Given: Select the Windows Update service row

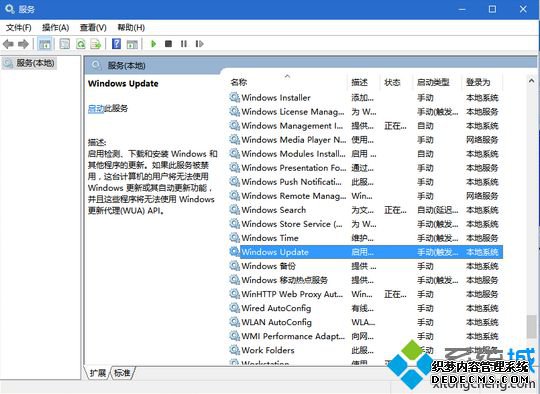Looking at the screenshot, I should click(366, 252).
